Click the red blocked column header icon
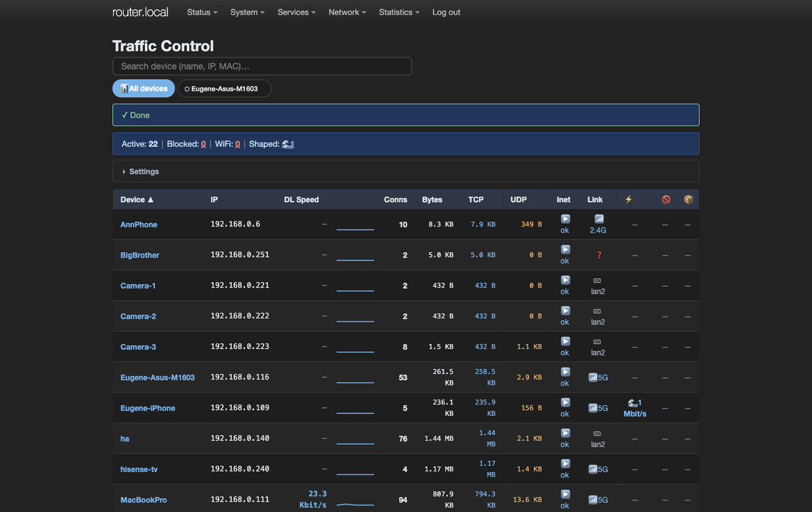Image resolution: width=812 pixels, height=512 pixels. click(x=666, y=200)
